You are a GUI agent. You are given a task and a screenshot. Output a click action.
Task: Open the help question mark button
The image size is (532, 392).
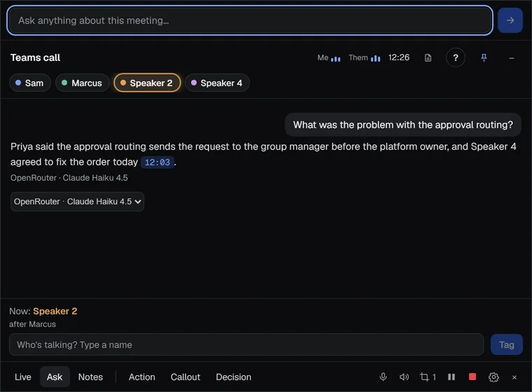coord(455,57)
